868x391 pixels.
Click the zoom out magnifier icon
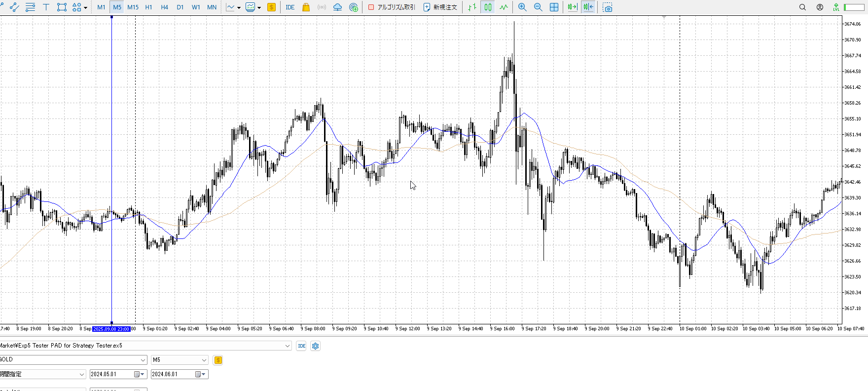coord(538,7)
